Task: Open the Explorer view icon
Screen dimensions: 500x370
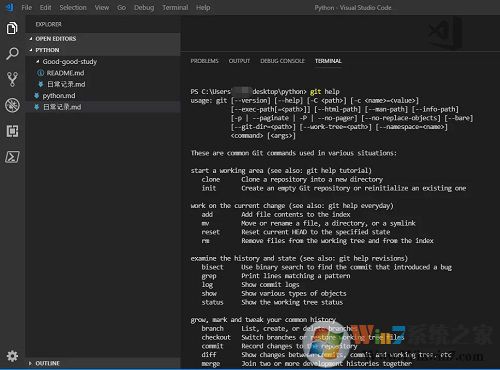Action: (x=12, y=28)
